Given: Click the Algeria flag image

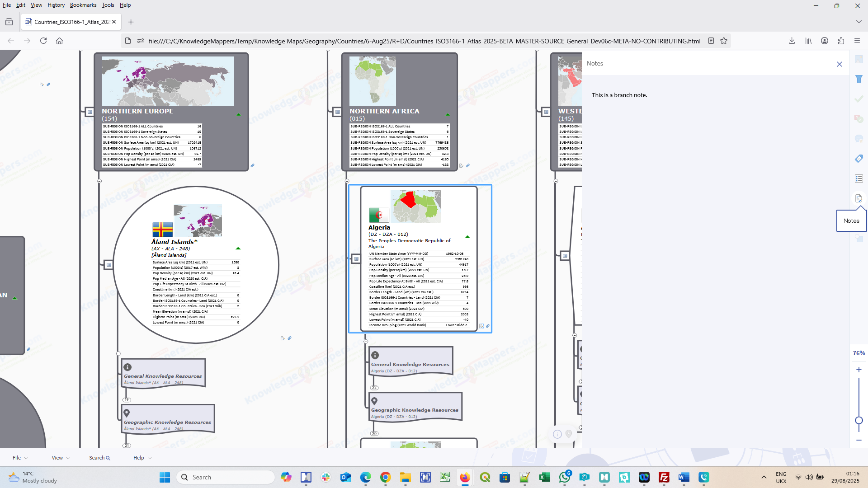Looking at the screenshot, I should click(x=379, y=215).
